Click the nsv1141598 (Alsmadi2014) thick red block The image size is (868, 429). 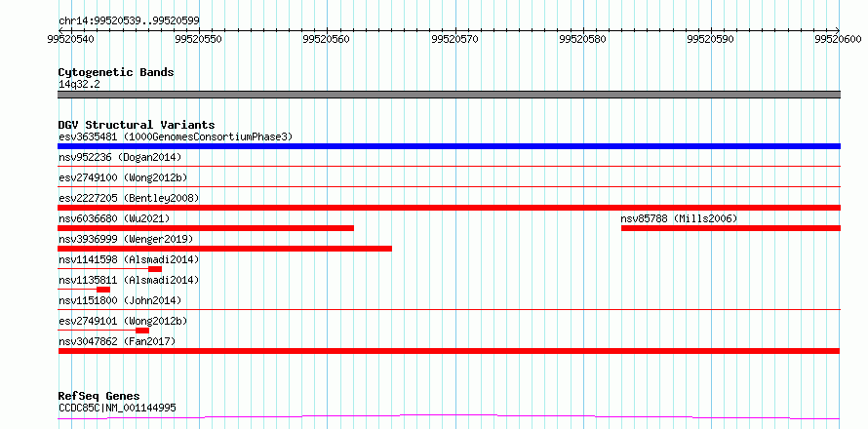155,269
